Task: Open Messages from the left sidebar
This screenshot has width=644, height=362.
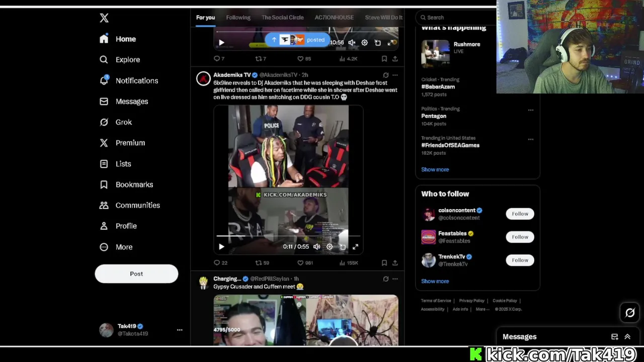Action: click(x=124, y=101)
